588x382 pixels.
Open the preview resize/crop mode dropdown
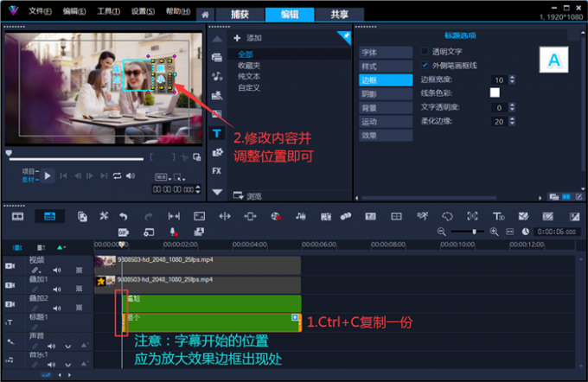point(179,177)
